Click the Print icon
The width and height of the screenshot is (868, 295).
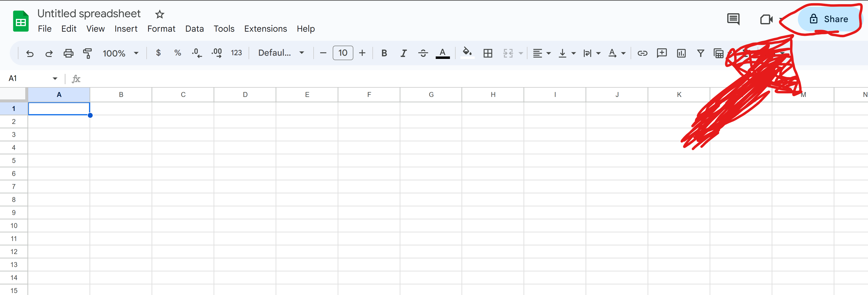click(68, 53)
